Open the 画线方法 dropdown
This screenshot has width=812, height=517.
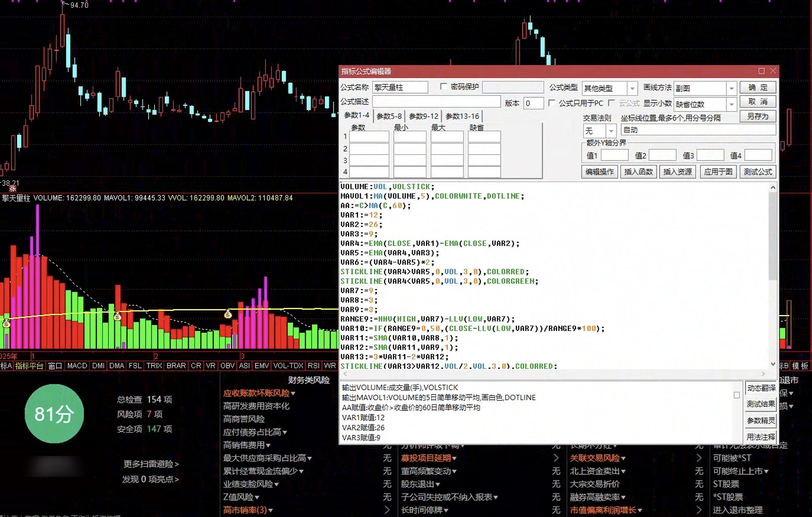(x=731, y=88)
